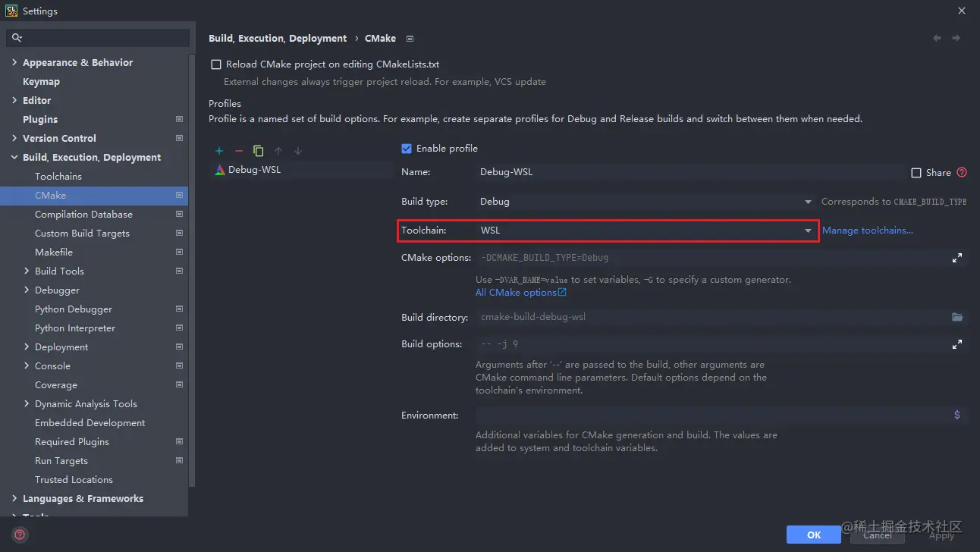Expand the CMake options field
This screenshot has height=552, width=980.
[x=957, y=258]
